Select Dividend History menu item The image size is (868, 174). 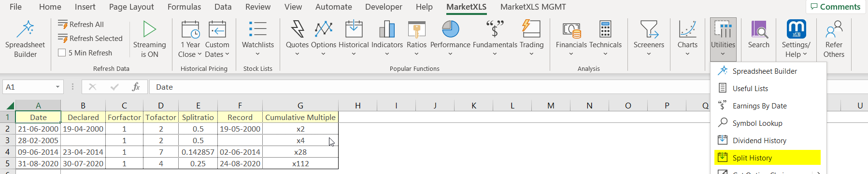768,140
